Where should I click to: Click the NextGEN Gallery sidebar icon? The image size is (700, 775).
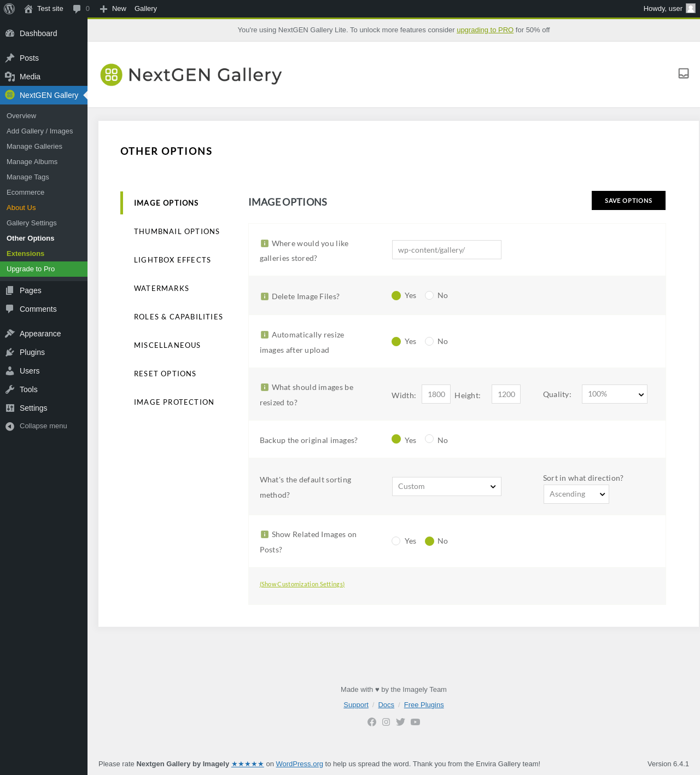pos(10,95)
